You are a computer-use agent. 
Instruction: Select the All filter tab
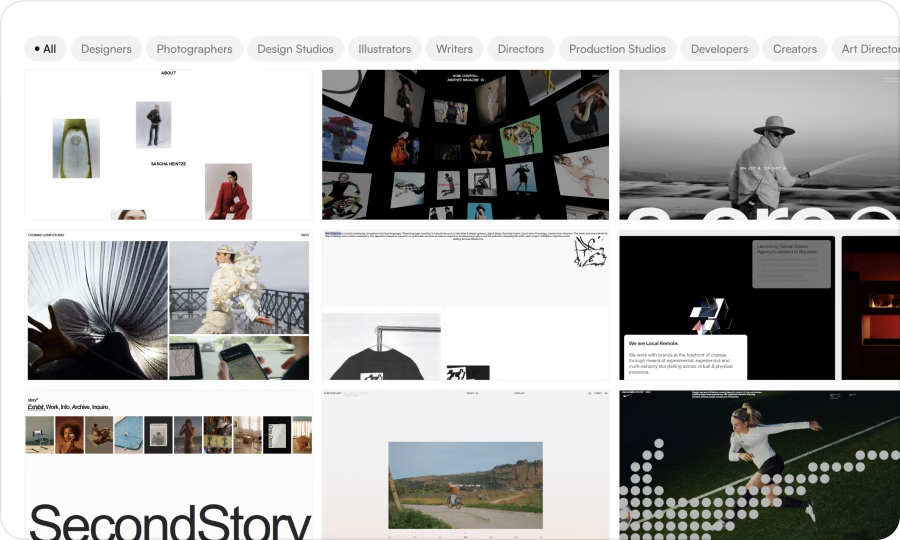45,49
